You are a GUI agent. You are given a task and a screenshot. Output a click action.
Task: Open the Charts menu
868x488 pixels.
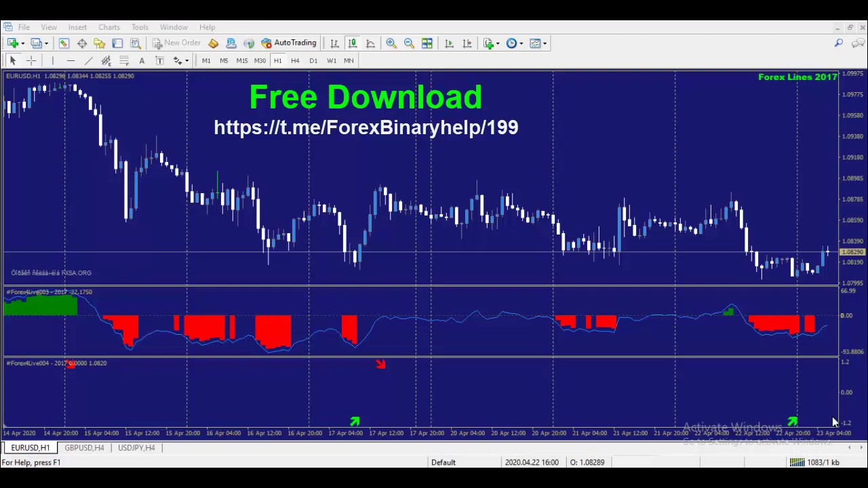coord(108,27)
